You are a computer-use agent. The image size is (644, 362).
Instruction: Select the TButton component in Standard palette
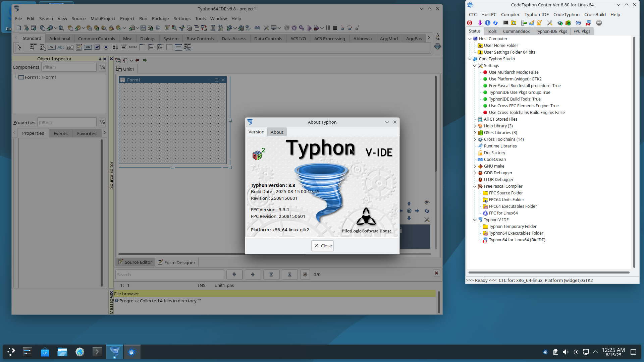[51, 48]
